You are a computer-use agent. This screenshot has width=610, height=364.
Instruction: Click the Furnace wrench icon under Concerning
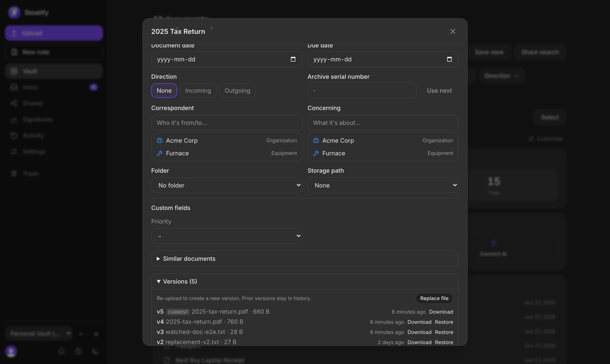click(x=316, y=153)
